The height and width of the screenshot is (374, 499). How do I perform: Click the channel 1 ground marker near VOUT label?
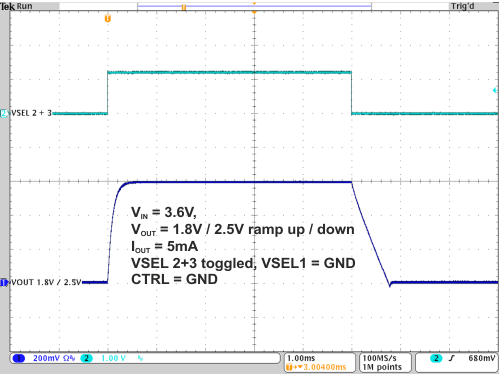click(x=4, y=282)
